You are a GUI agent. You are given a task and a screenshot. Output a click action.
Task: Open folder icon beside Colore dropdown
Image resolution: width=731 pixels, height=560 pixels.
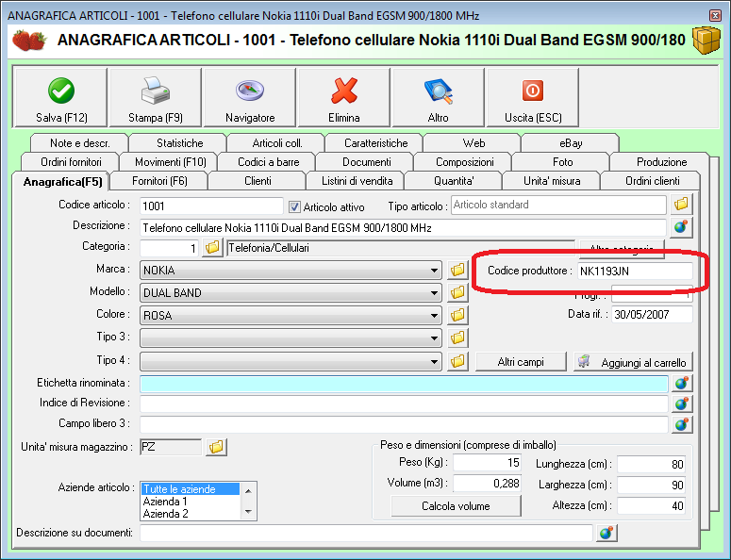coord(457,315)
